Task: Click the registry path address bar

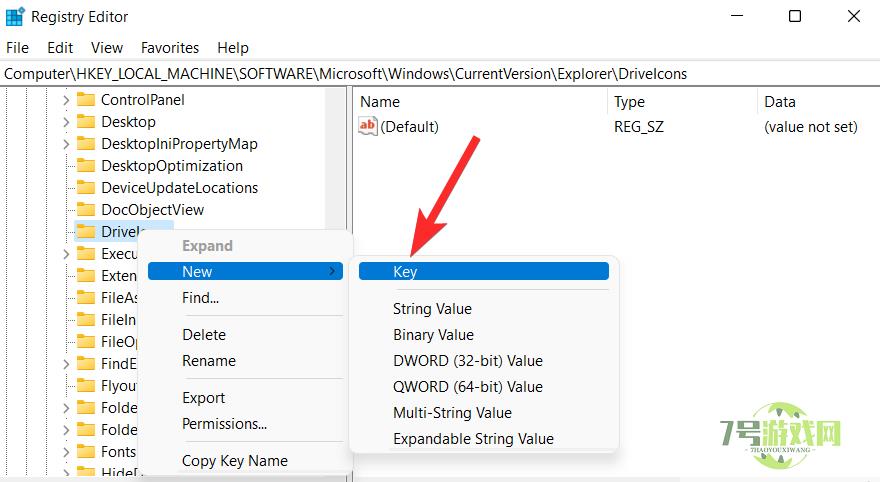Action: 440,74
